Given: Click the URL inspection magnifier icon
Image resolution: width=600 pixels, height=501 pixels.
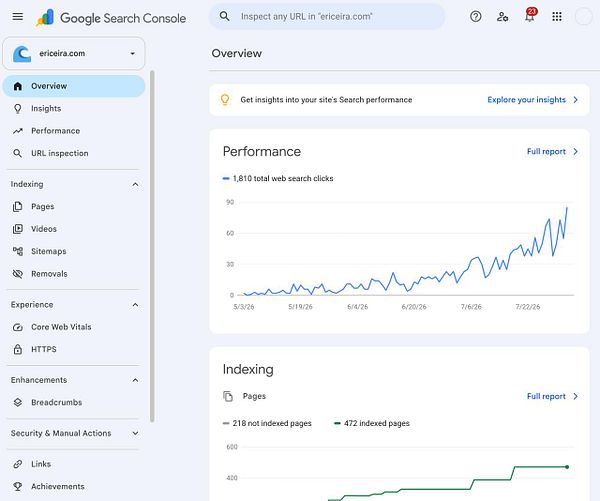Looking at the screenshot, I should click(x=18, y=153).
